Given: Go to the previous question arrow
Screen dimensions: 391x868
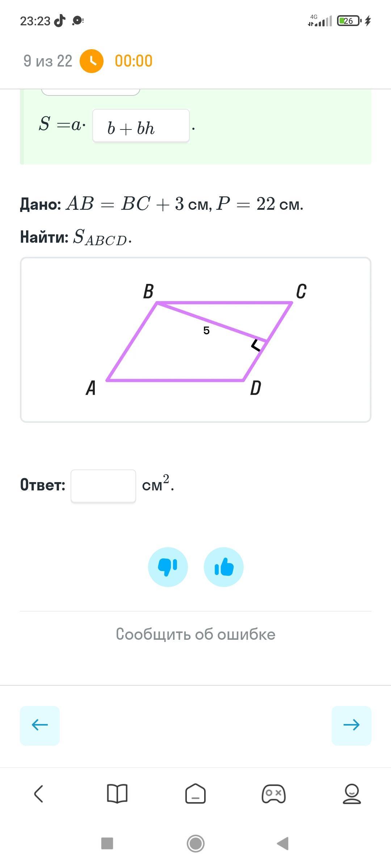Looking at the screenshot, I should pyautogui.click(x=40, y=725).
